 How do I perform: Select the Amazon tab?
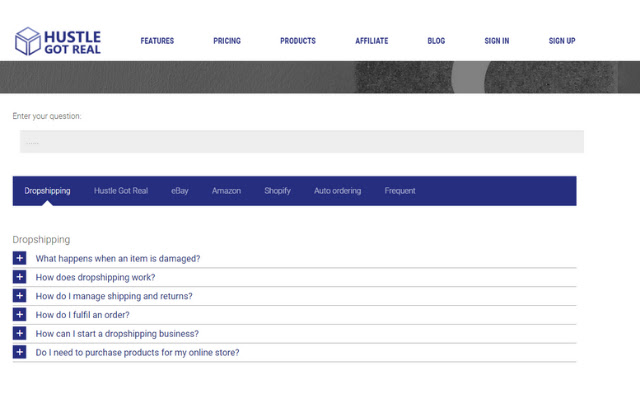coord(226,191)
